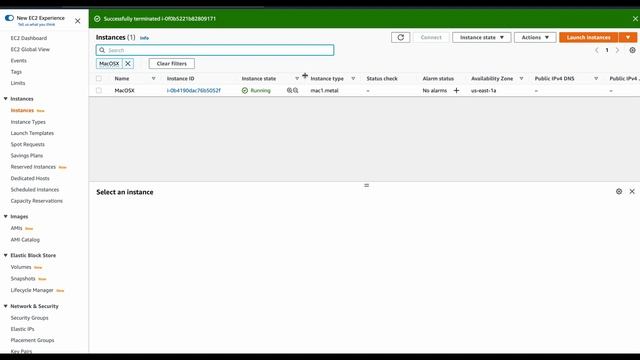Dismiss the green termination success banner
The image size is (640, 360).
click(635, 19)
